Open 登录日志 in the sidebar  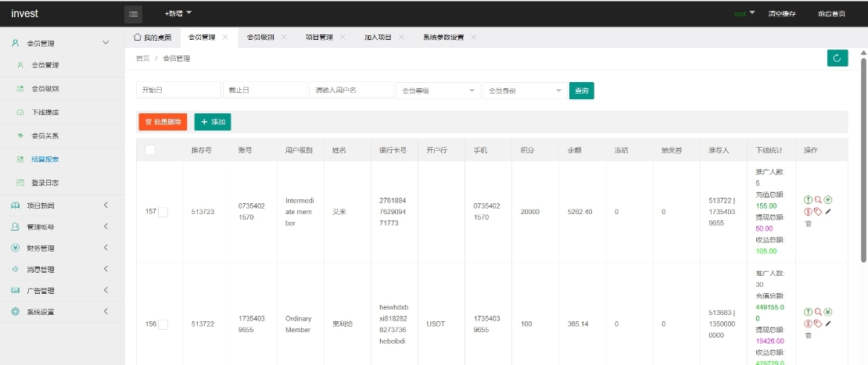[45, 183]
